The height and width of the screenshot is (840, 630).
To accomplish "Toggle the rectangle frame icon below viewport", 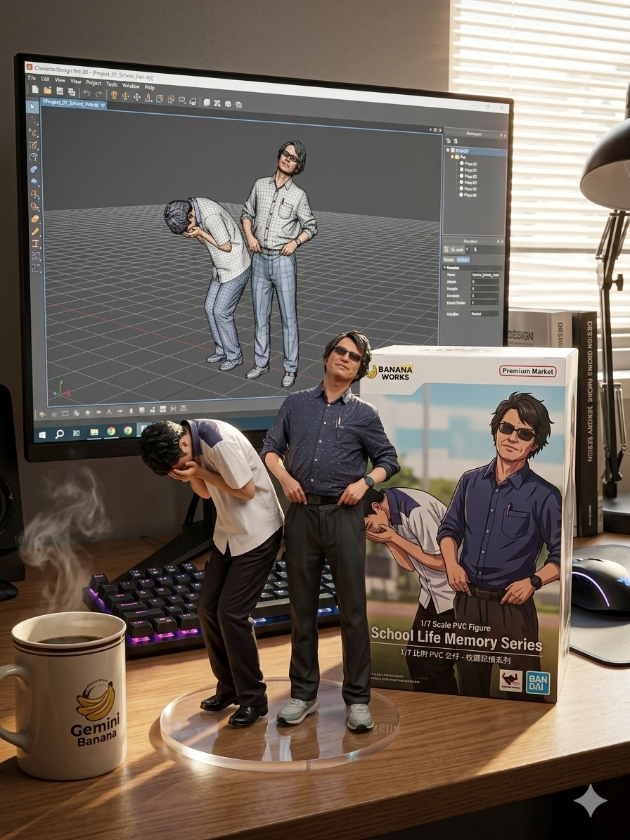I will tap(66, 413).
